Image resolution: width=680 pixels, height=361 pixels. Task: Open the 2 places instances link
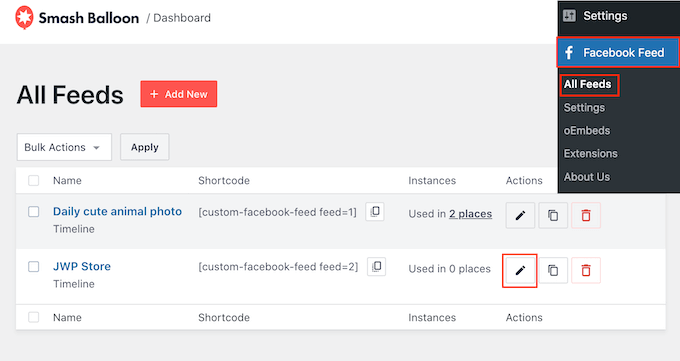point(470,214)
